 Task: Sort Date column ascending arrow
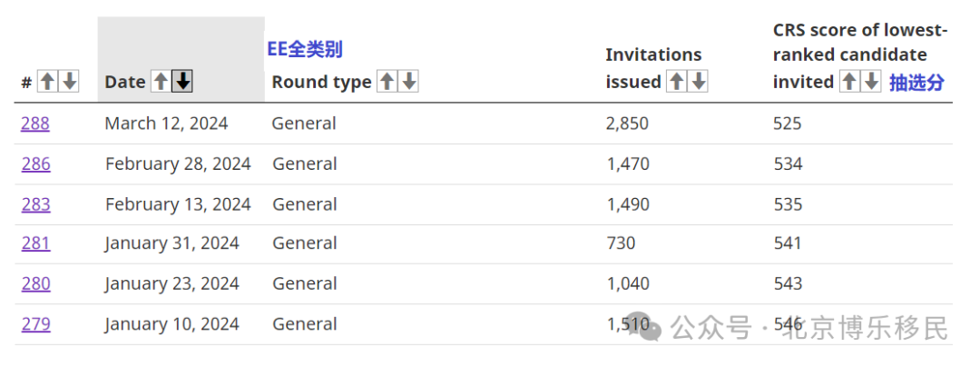coord(162,81)
